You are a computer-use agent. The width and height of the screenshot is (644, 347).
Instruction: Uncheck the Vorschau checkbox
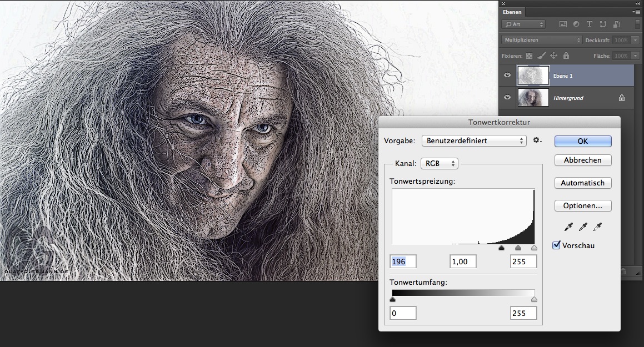coord(557,245)
